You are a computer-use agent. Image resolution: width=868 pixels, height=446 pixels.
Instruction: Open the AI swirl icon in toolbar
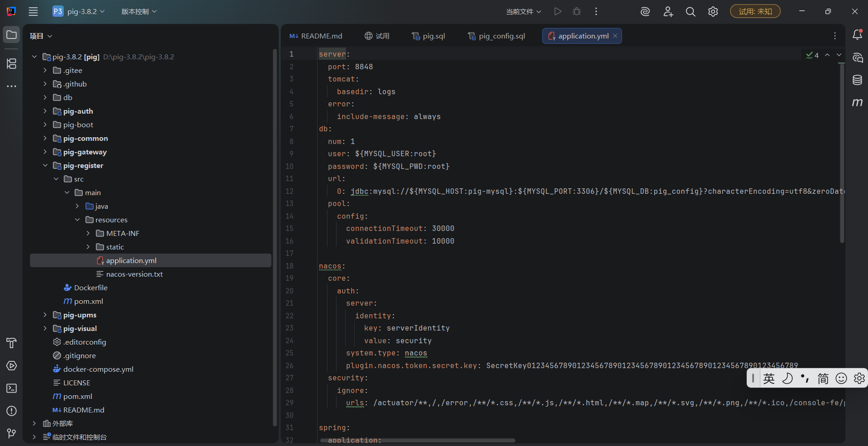[x=645, y=11]
